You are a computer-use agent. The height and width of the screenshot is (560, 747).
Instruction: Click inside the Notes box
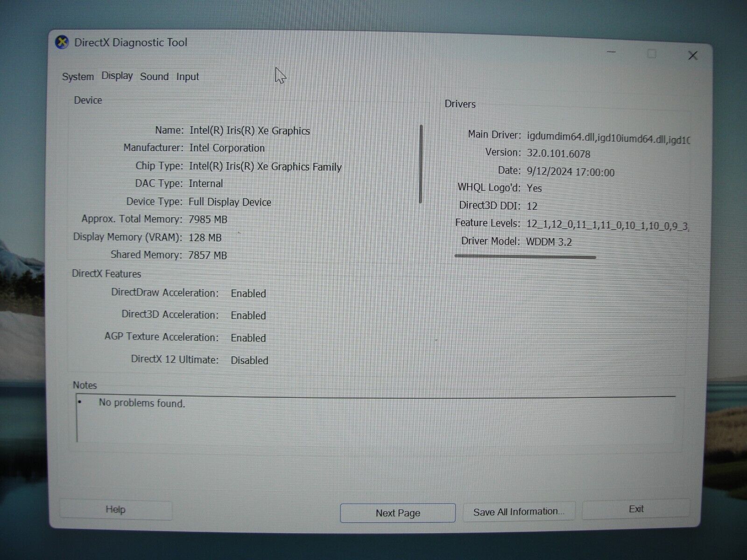(376, 419)
